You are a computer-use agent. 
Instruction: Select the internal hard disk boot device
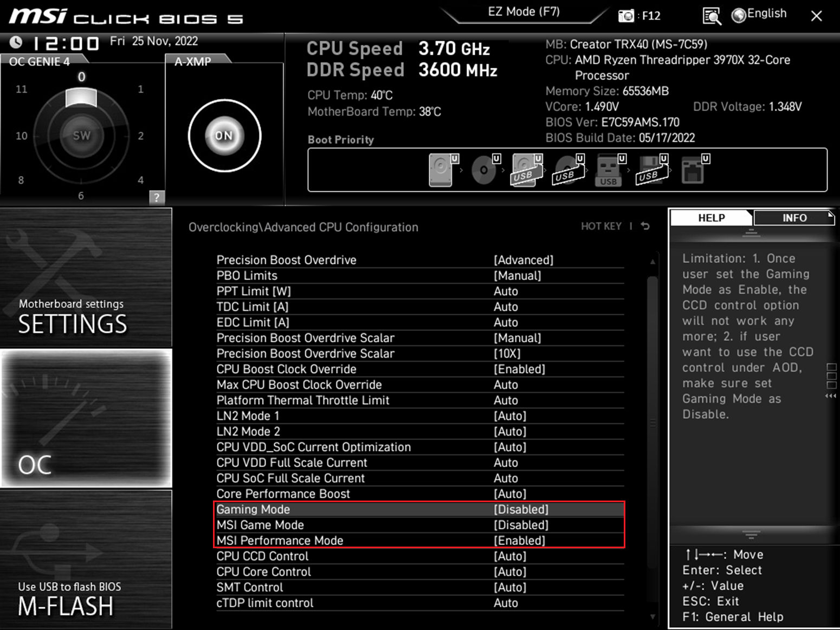(441, 170)
